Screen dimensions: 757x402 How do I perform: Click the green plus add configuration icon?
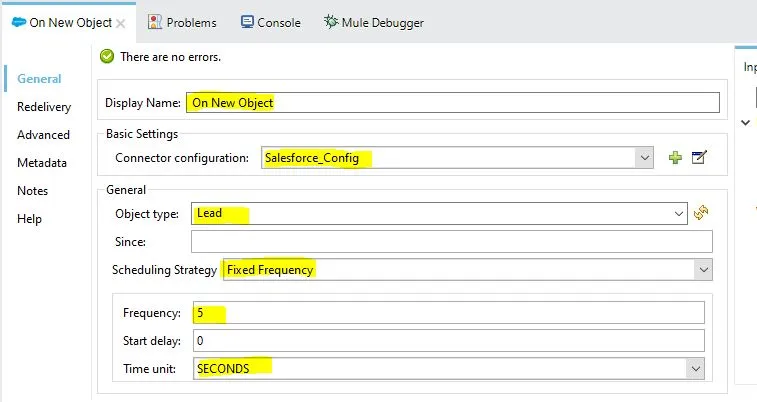(675, 157)
